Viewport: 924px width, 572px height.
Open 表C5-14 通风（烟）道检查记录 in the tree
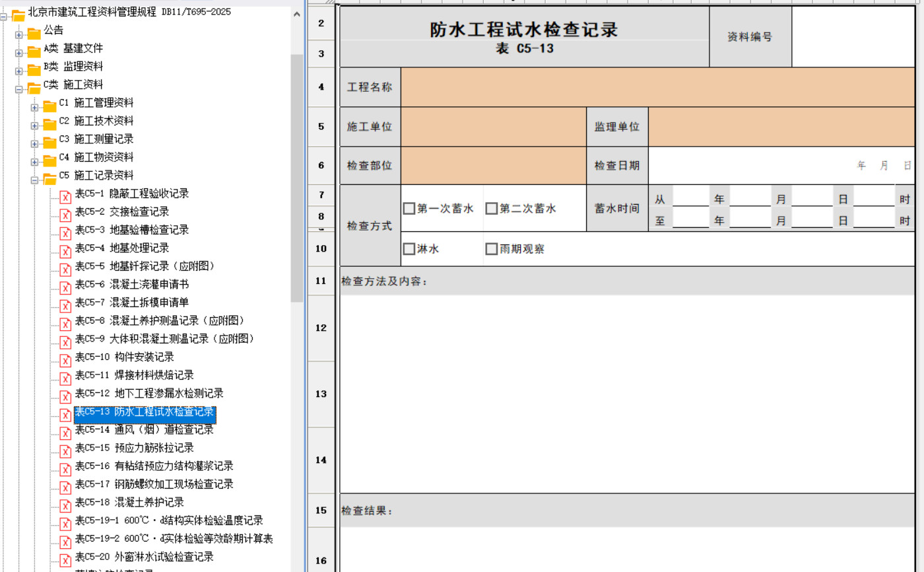[x=144, y=430]
